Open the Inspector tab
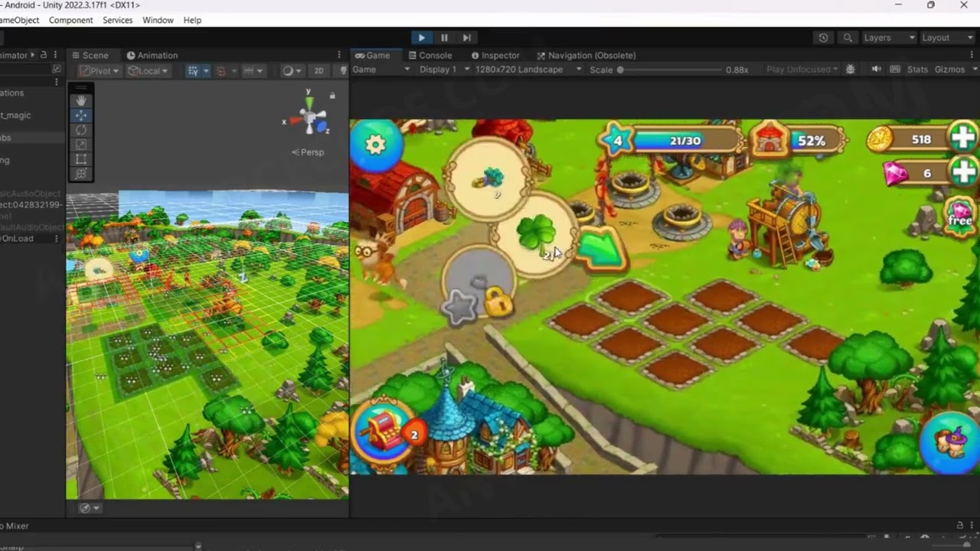 coord(495,55)
